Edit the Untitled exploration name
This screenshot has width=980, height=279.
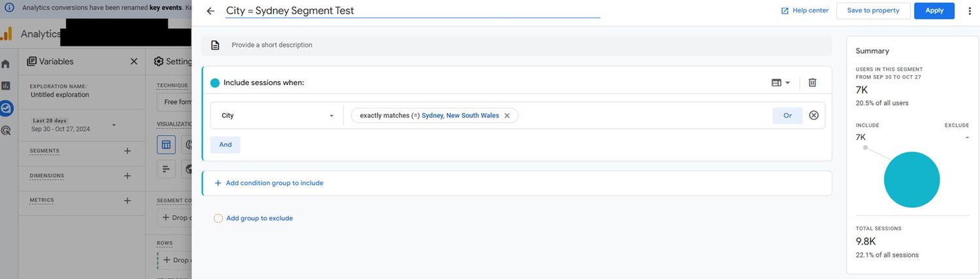59,95
